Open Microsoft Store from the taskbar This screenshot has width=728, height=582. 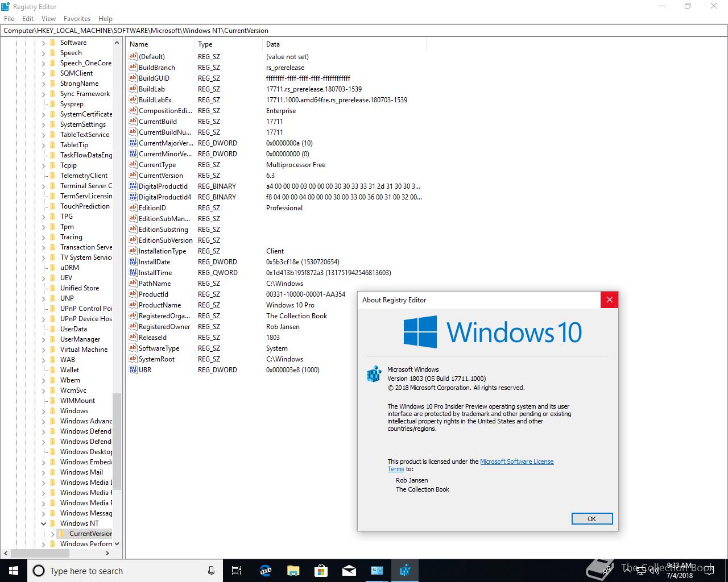321,571
